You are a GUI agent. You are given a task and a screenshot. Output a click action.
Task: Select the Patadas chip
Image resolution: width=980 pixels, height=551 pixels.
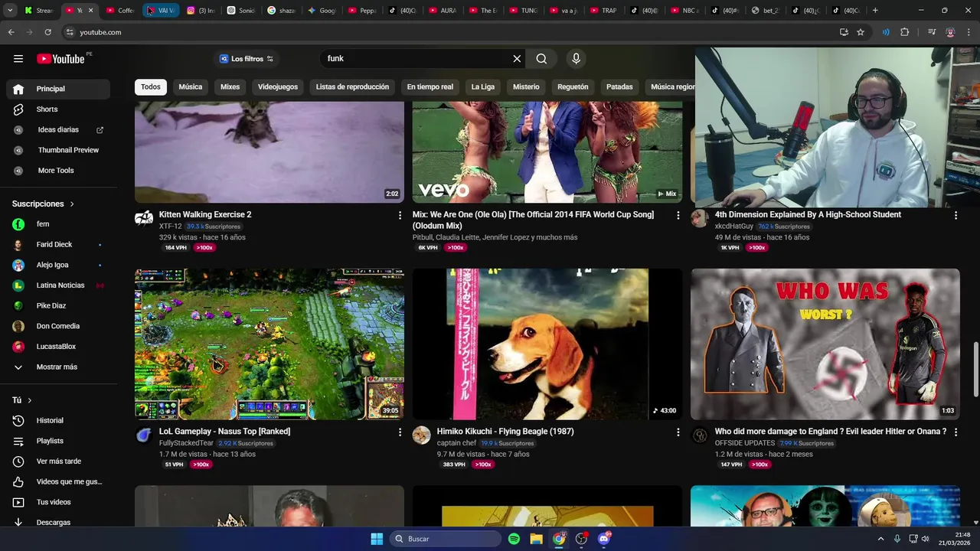[619, 87]
